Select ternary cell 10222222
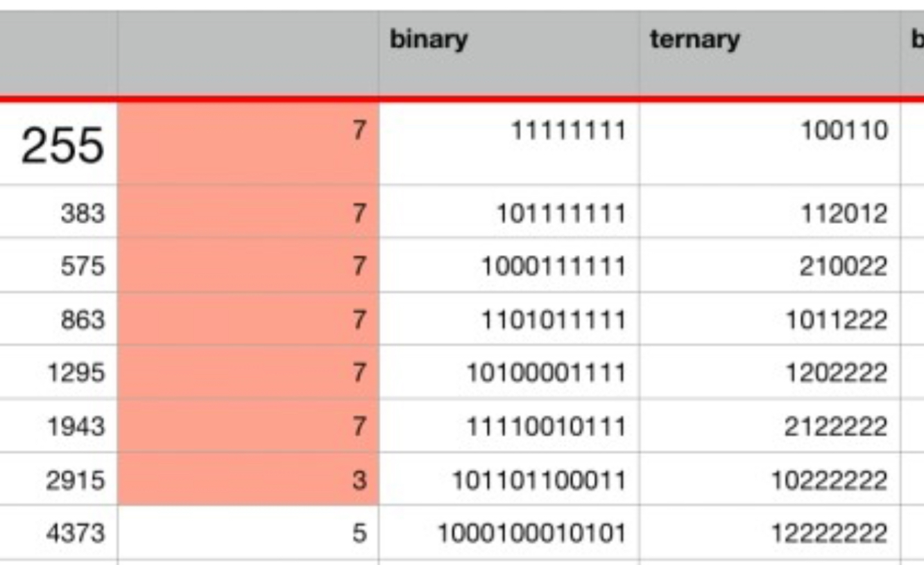The image size is (924, 565). point(829,480)
